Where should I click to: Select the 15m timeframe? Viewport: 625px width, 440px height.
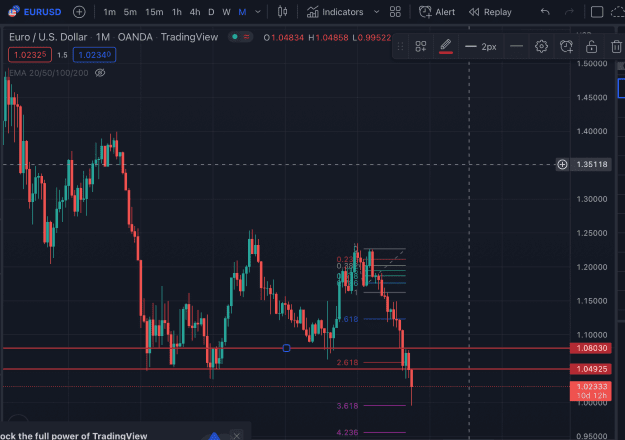[154, 12]
